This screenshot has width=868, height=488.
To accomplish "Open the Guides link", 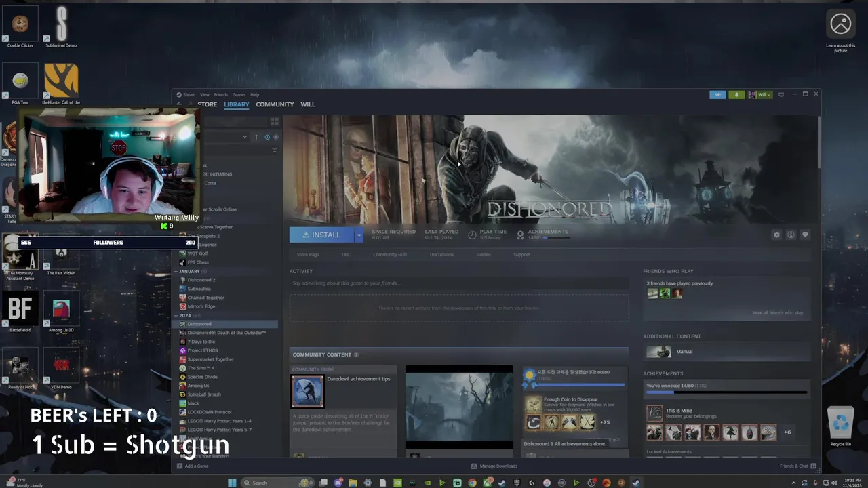I will [x=484, y=255].
